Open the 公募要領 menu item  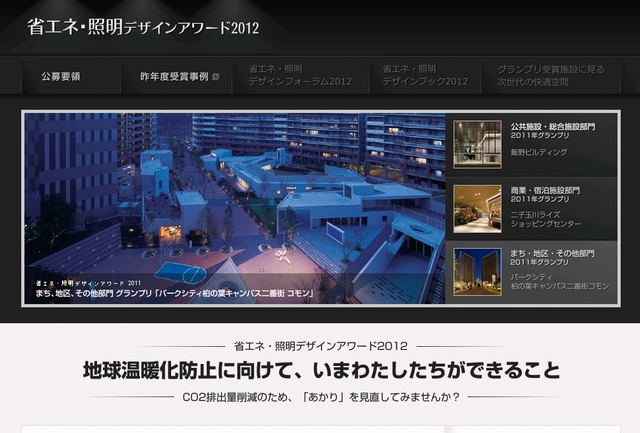pos(61,76)
